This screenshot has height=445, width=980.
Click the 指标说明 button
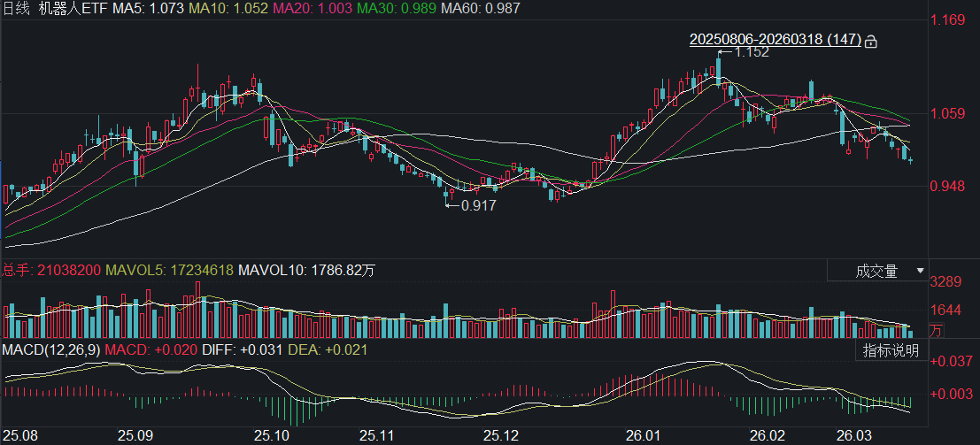pos(891,350)
